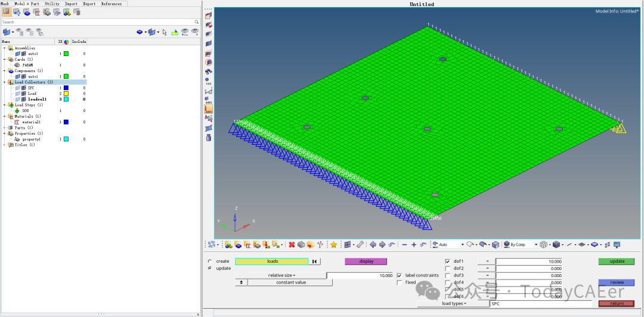The height and width of the screenshot is (317, 644).
Task: Click the dof1 value field showing 10.000
Action: point(529,262)
